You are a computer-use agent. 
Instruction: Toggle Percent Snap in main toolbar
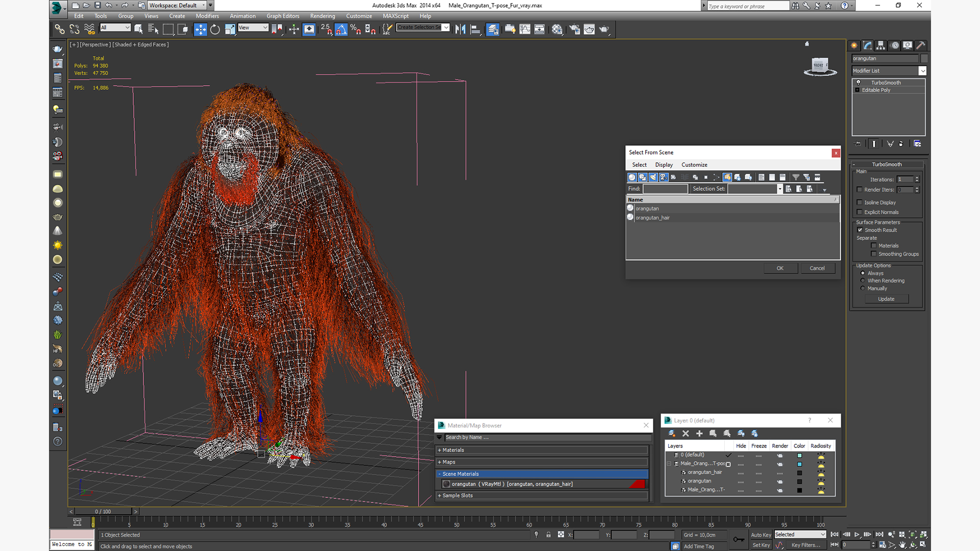(356, 30)
